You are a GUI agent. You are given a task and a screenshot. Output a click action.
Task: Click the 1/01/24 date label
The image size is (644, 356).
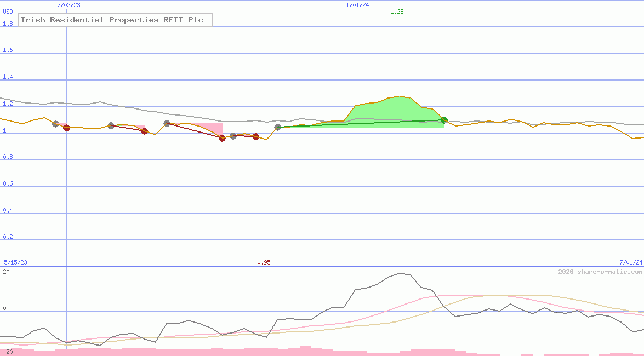coord(357,5)
